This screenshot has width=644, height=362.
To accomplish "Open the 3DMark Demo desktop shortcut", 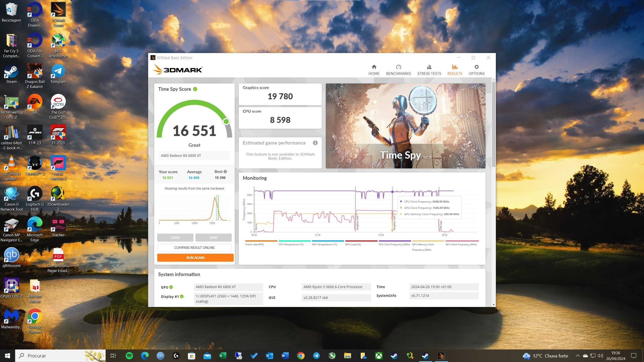I will click(x=58, y=14).
